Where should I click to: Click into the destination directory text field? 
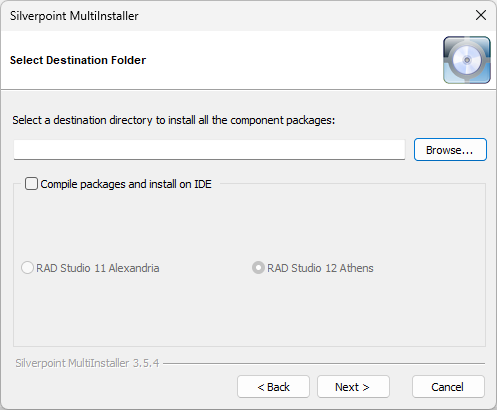pos(209,150)
